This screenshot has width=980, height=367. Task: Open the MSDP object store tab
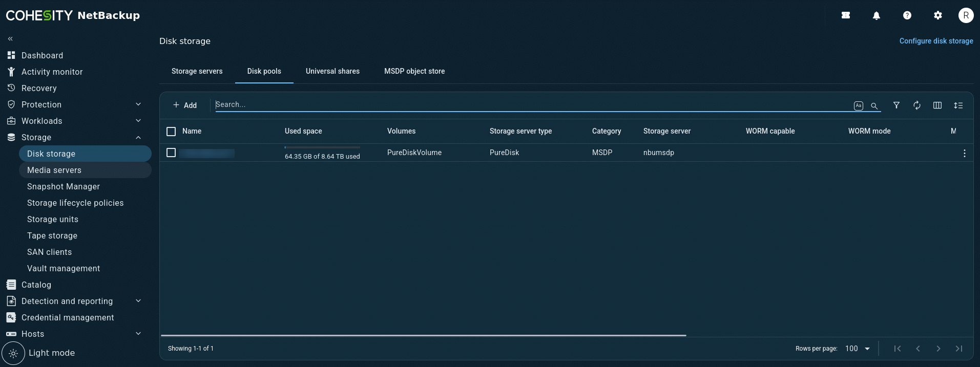pyautogui.click(x=414, y=71)
